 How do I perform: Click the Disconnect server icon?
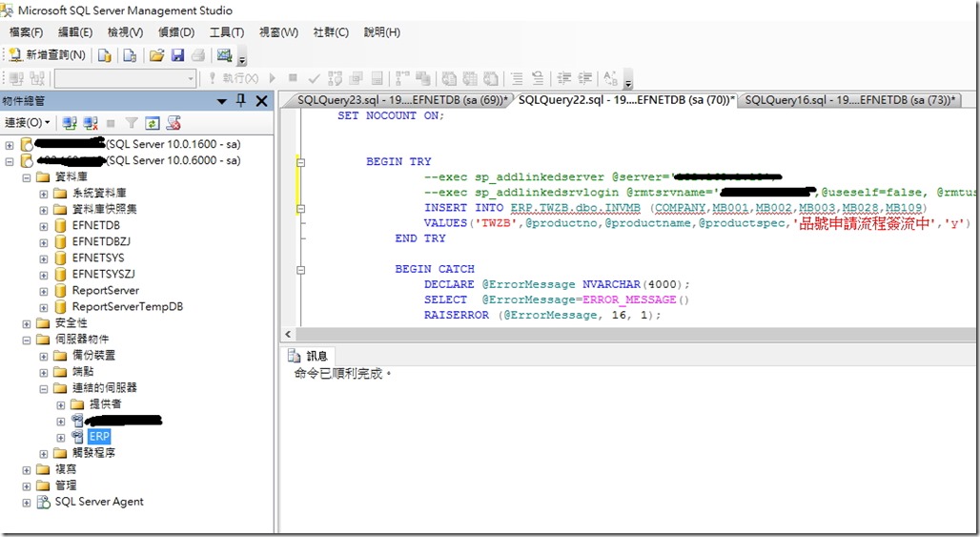91,123
